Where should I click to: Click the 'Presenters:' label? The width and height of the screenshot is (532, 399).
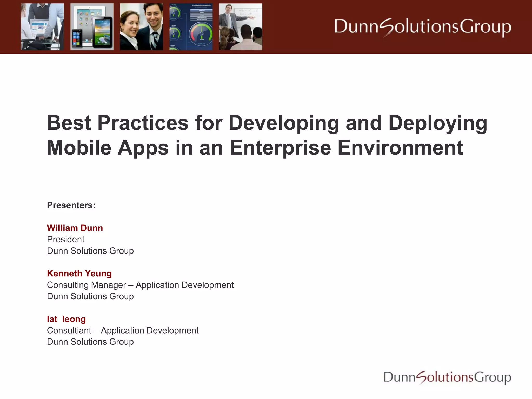click(71, 205)
